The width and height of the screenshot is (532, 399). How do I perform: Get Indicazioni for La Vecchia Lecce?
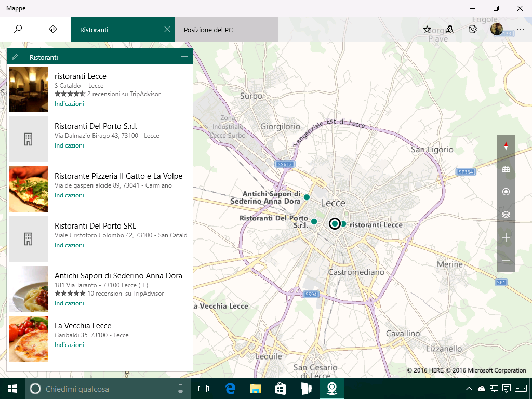69,345
